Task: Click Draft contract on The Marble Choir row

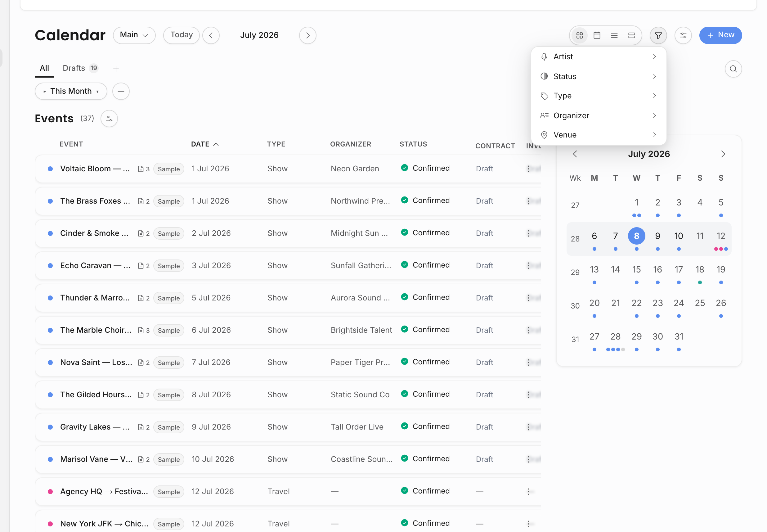Action: [484, 330]
